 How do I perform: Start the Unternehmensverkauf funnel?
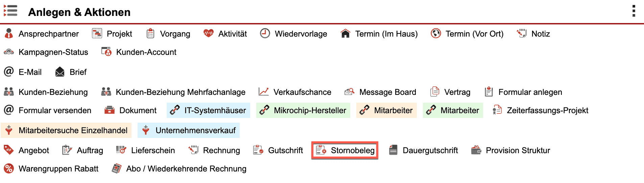[189, 130]
